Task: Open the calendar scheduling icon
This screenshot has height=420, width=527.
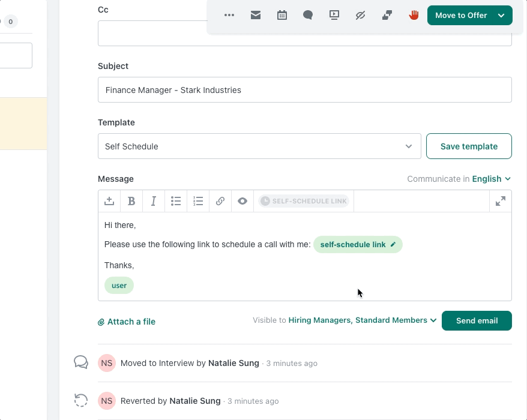Action: click(282, 15)
